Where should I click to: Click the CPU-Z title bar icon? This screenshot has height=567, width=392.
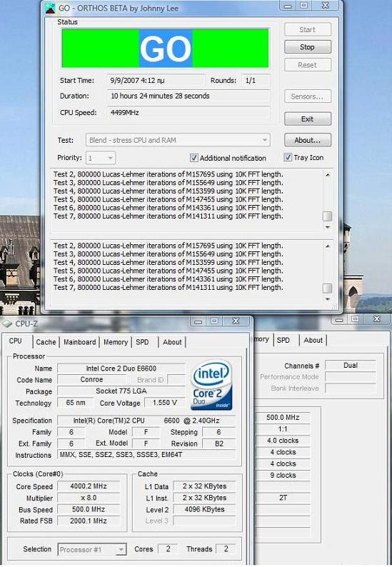(x=7, y=323)
